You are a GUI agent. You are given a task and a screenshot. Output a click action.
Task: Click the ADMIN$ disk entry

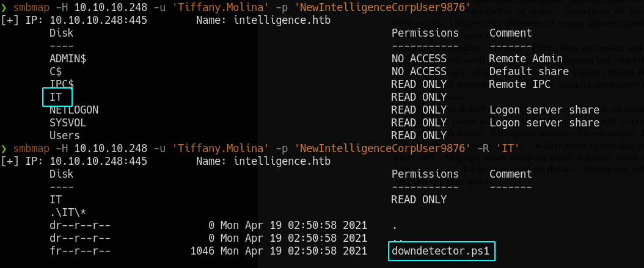point(68,59)
